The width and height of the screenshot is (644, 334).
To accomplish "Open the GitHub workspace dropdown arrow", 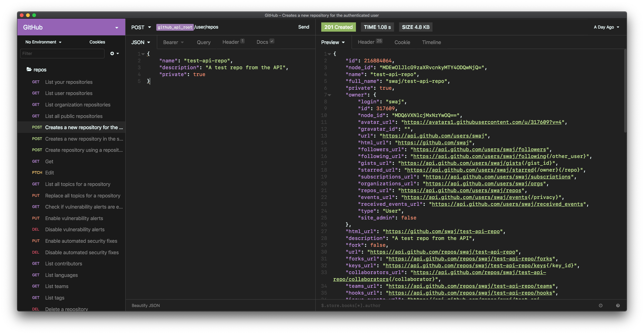I will click(x=117, y=28).
